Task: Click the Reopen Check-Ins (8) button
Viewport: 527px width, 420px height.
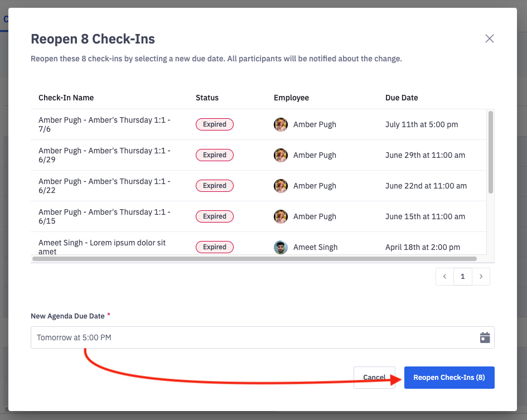Action: click(449, 378)
